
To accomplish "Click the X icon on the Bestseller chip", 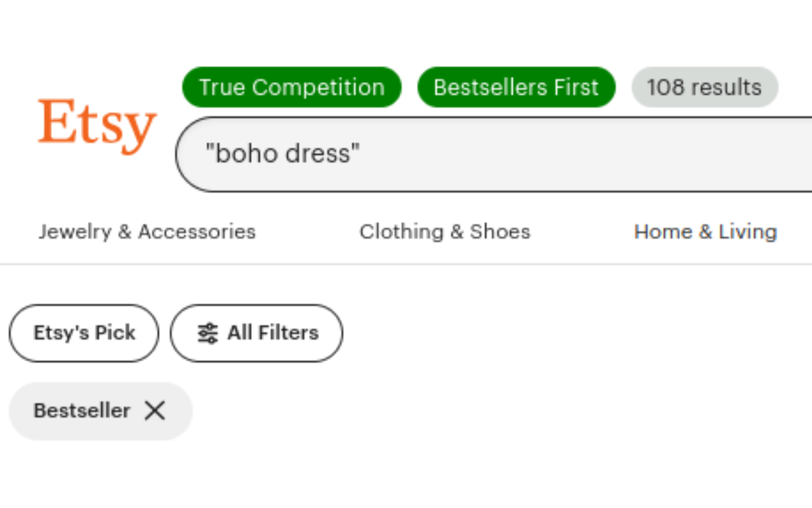I will 154,411.
